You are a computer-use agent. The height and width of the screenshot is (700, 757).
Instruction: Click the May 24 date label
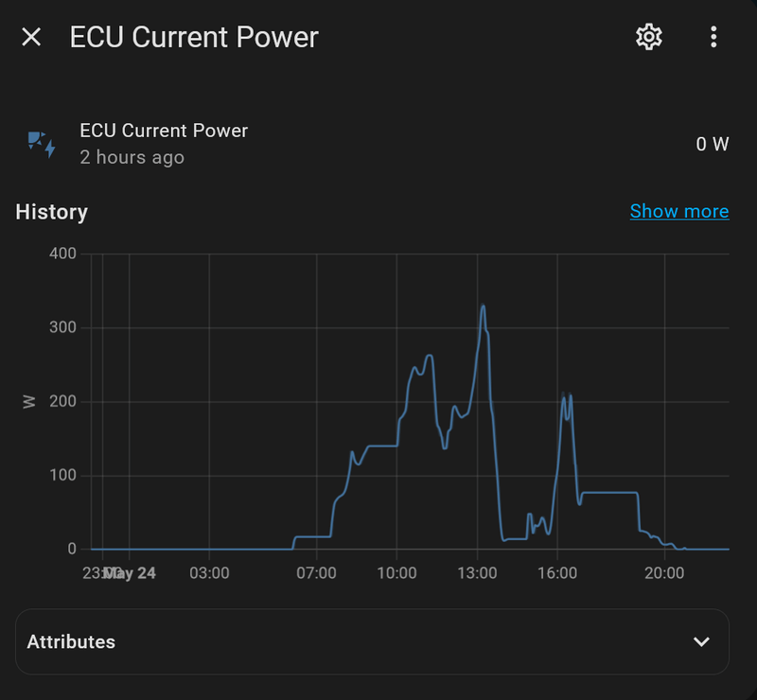(x=130, y=573)
